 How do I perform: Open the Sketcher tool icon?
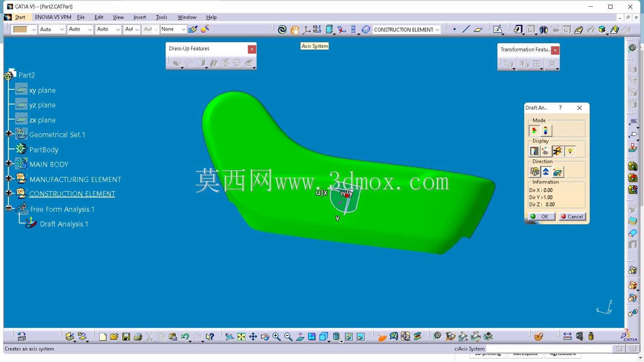point(498,29)
